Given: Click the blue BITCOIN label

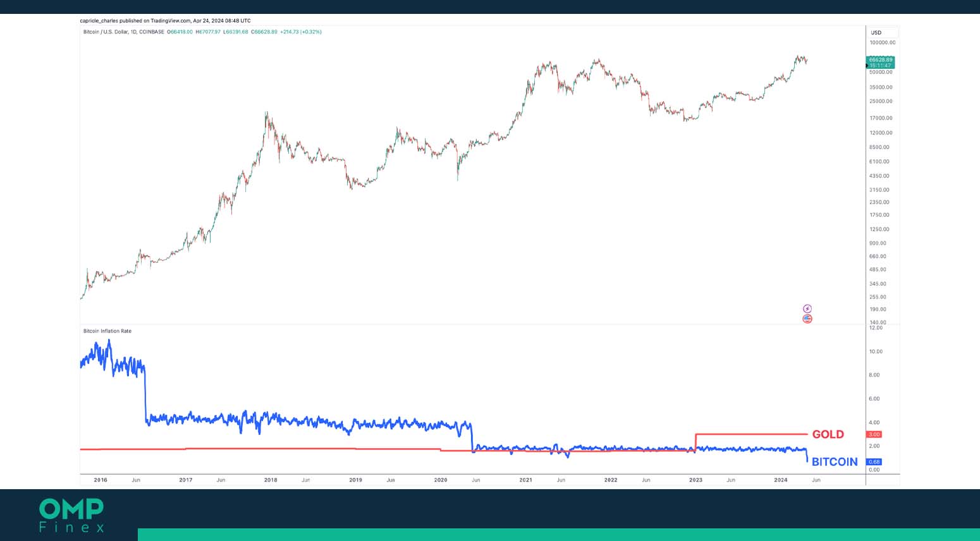Looking at the screenshot, I should 835,462.
